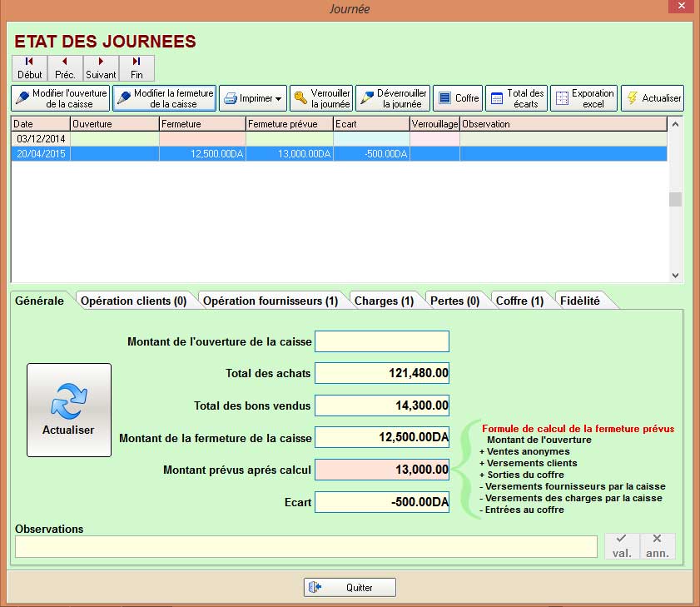Click the table scrollbar thumb
Viewport: 700px width, 607px height.
[x=675, y=199]
